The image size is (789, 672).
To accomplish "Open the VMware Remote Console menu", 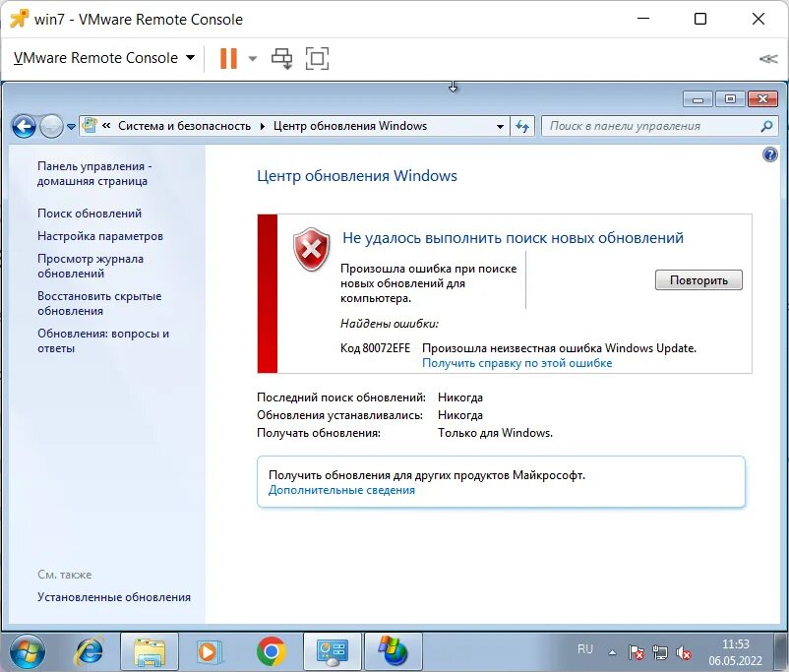I will [x=104, y=58].
